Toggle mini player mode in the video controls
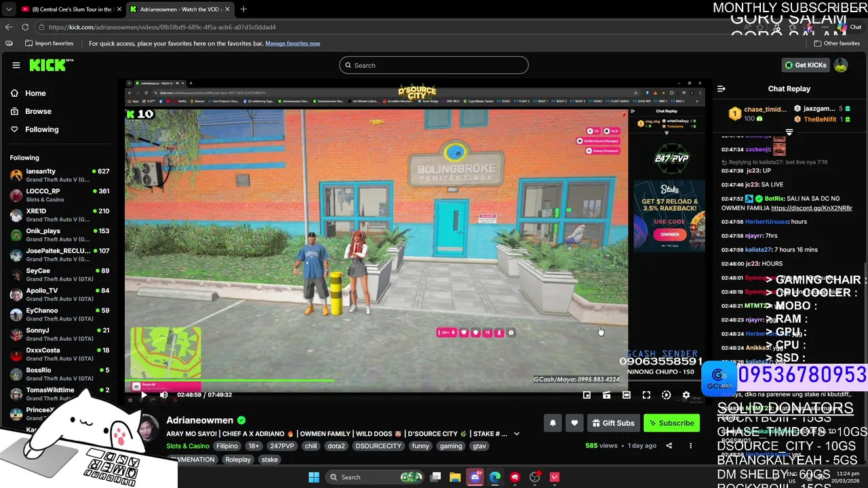Image resolution: width=868 pixels, height=488 pixels. coord(587,394)
